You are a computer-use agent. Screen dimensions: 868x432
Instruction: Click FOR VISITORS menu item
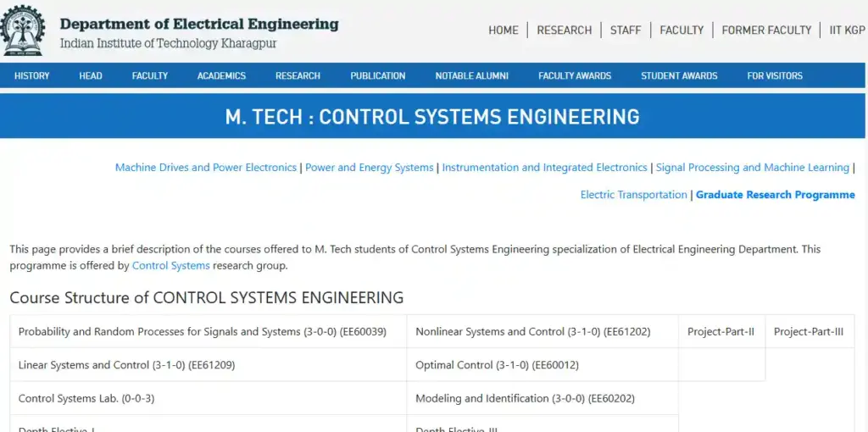tap(775, 76)
